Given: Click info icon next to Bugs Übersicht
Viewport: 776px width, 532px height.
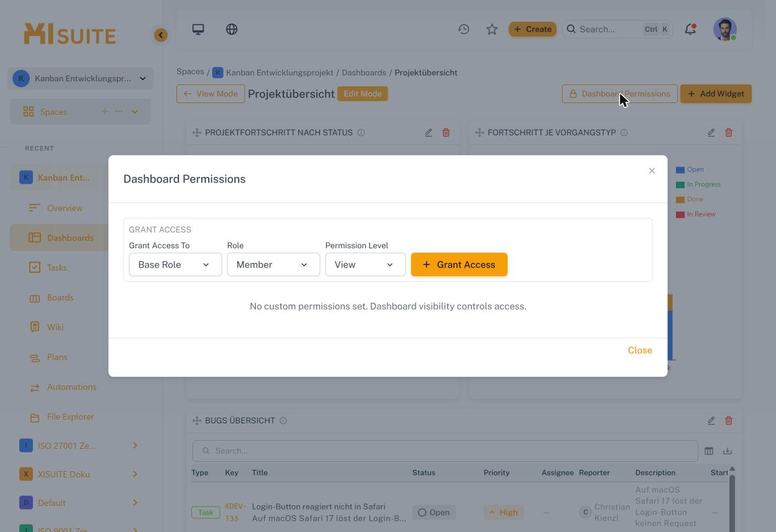Looking at the screenshot, I should [283, 420].
